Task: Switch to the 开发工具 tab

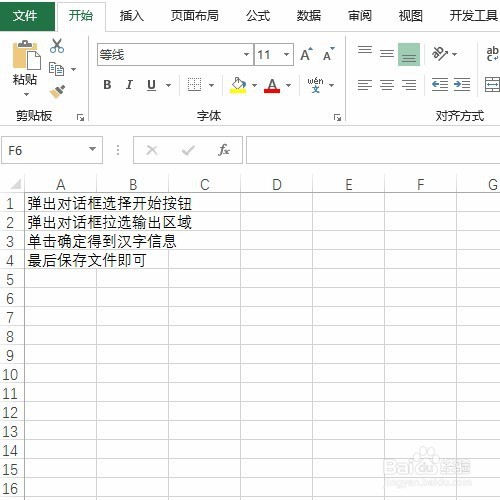Action: (473, 15)
